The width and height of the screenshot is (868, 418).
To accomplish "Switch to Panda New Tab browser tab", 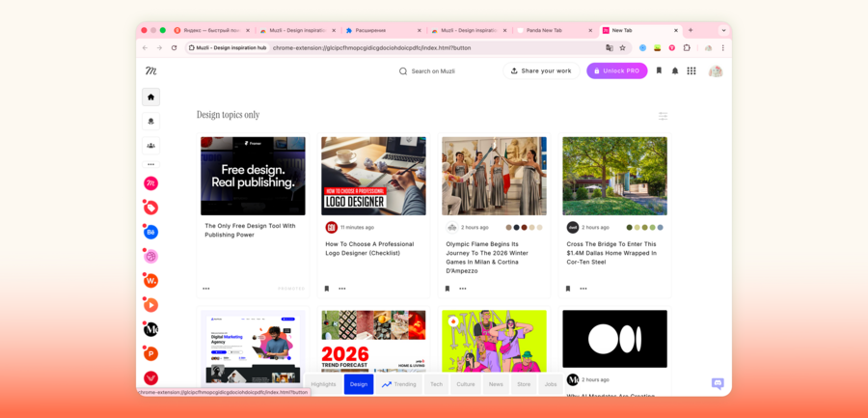I will [555, 30].
